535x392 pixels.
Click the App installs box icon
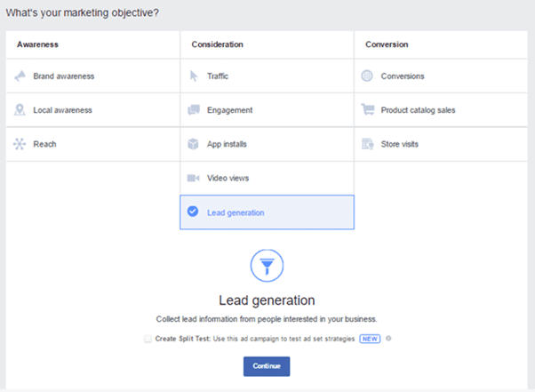click(193, 144)
